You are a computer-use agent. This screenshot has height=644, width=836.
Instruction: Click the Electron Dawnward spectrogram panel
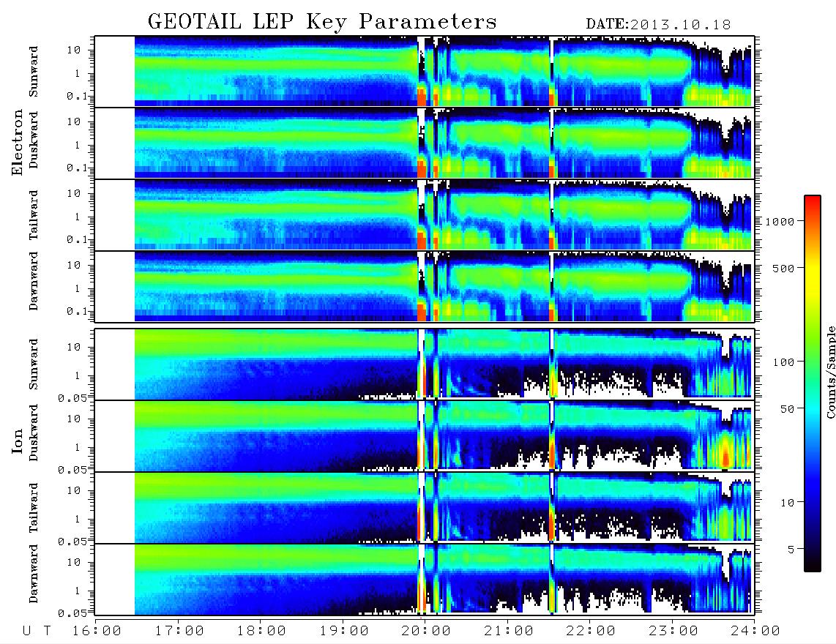coord(425,286)
